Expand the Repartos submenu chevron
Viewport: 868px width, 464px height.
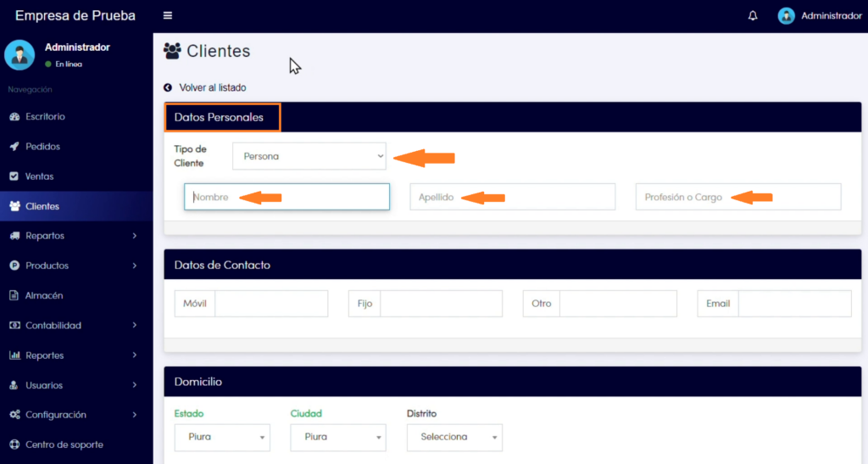pyautogui.click(x=135, y=236)
